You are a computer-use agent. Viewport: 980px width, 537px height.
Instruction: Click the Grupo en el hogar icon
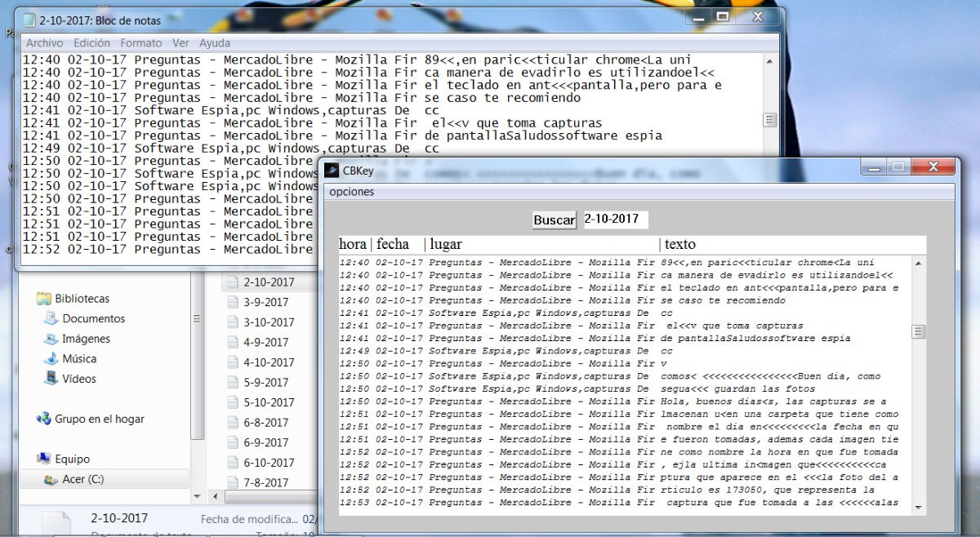point(44,419)
